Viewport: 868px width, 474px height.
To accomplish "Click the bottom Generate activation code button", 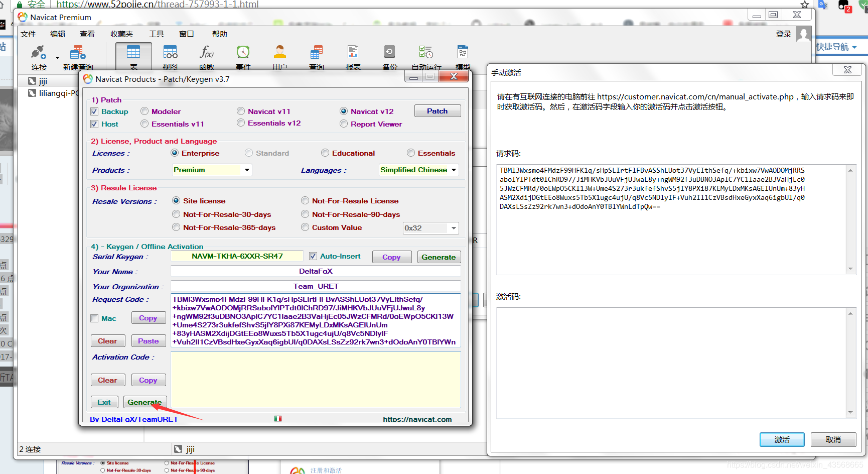I will [x=144, y=402].
